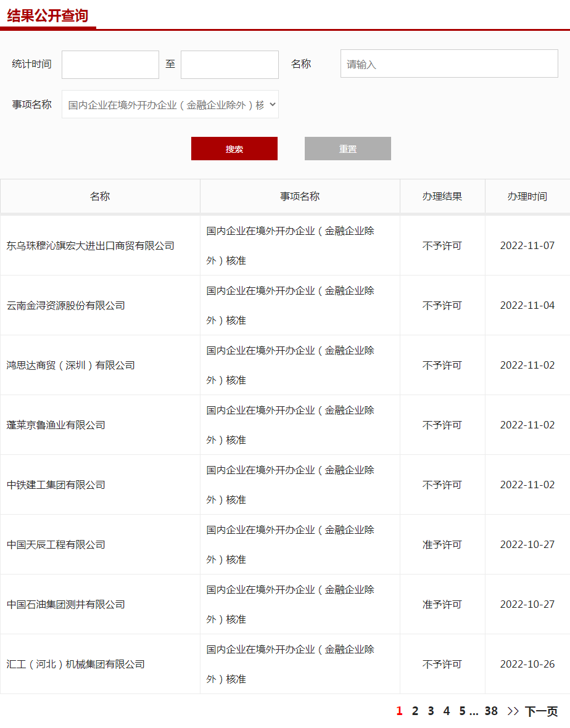Screen dimensions: 570x728
Task: Click the gray 重置 button
Action: coord(347,149)
